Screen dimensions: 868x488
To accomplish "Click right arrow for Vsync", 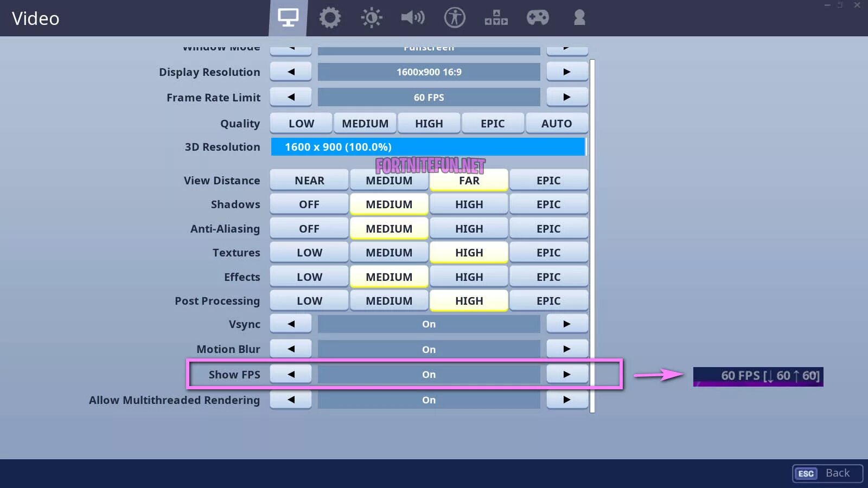I will point(567,324).
